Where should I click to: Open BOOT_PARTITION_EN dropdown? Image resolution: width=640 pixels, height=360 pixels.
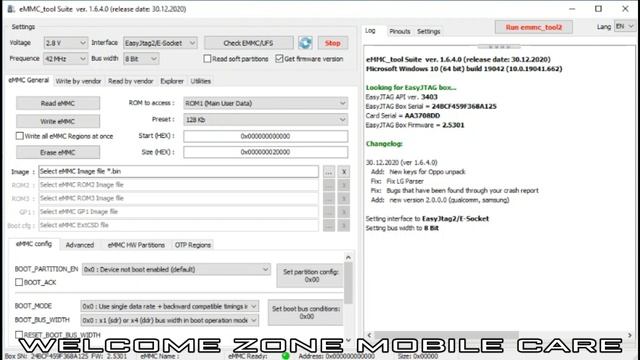click(176, 269)
